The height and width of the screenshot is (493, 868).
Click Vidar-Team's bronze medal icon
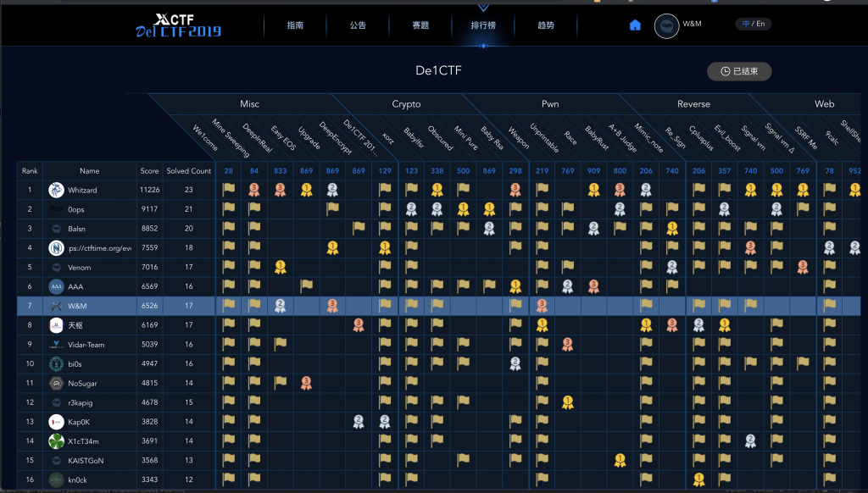(x=567, y=345)
